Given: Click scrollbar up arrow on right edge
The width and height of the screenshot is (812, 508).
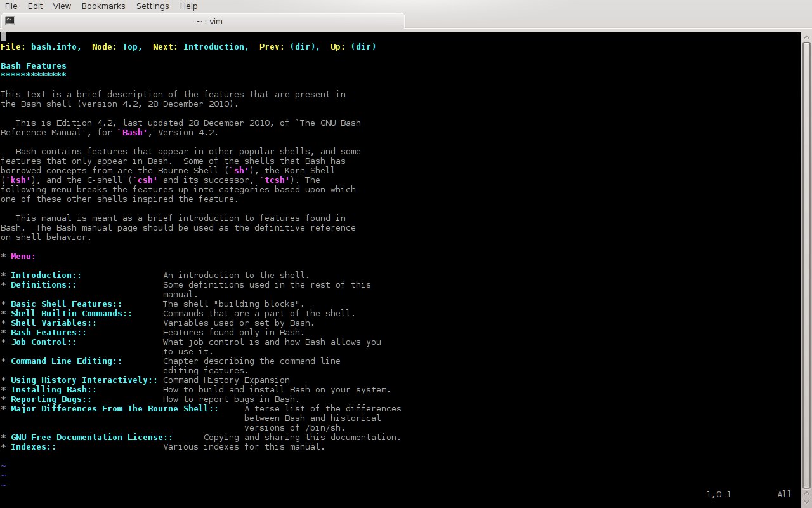Looking at the screenshot, I should point(807,37).
